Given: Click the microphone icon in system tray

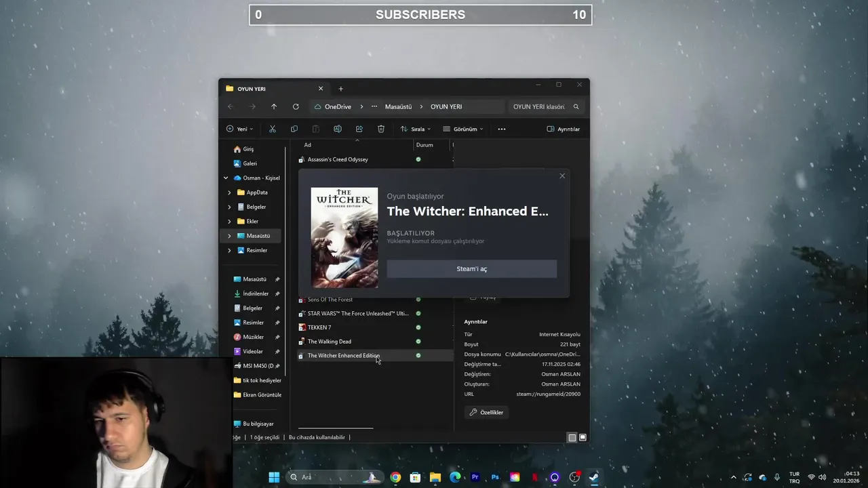Looking at the screenshot, I should click(x=777, y=477).
